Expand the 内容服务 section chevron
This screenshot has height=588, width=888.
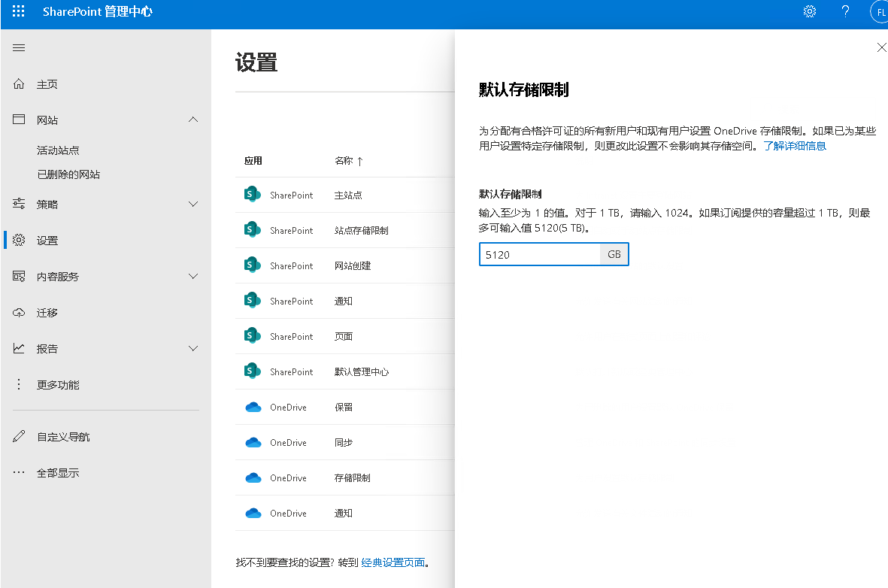click(x=193, y=277)
